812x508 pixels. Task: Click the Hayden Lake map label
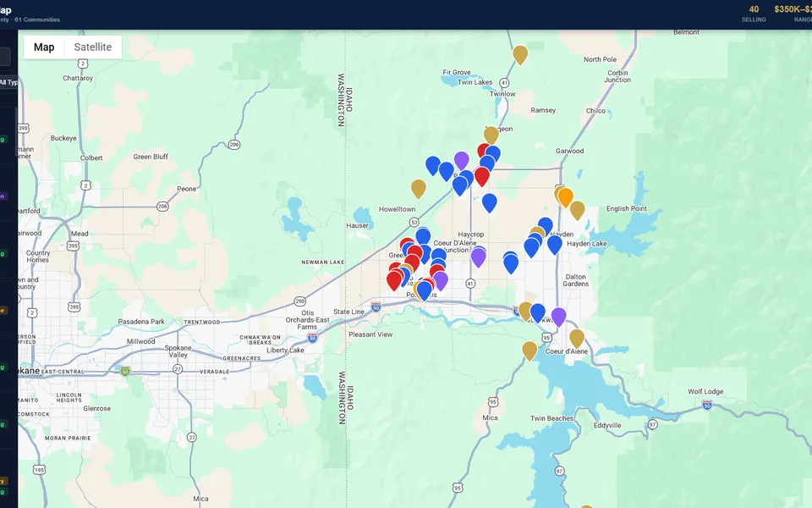(x=587, y=244)
